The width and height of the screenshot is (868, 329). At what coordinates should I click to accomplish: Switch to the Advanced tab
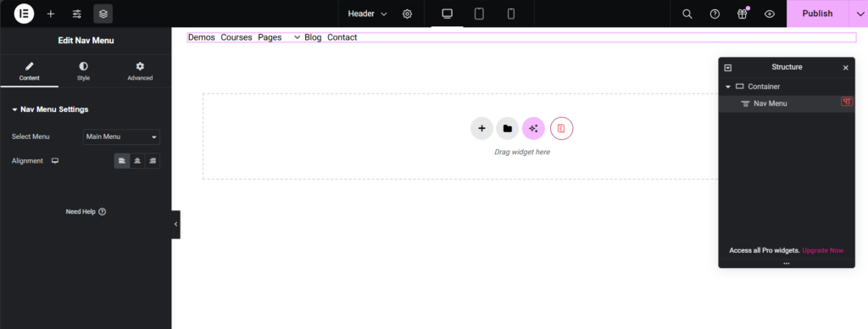(140, 71)
